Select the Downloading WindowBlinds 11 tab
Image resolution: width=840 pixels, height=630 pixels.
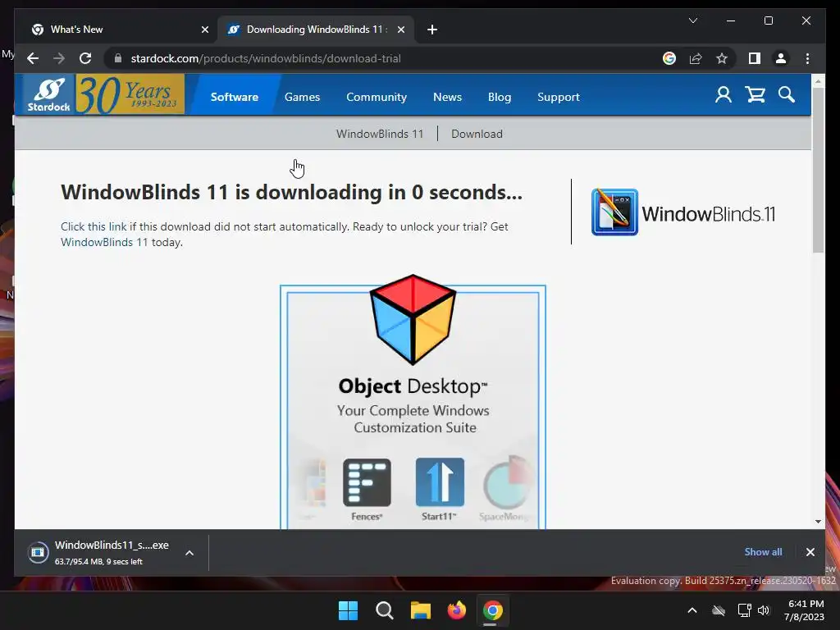click(x=314, y=30)
